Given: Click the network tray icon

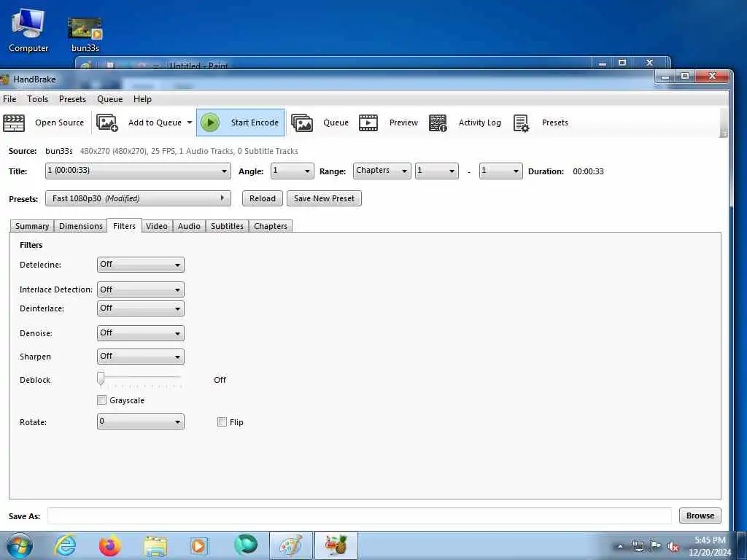Looking at the screenshot, I should pos(638,546).
